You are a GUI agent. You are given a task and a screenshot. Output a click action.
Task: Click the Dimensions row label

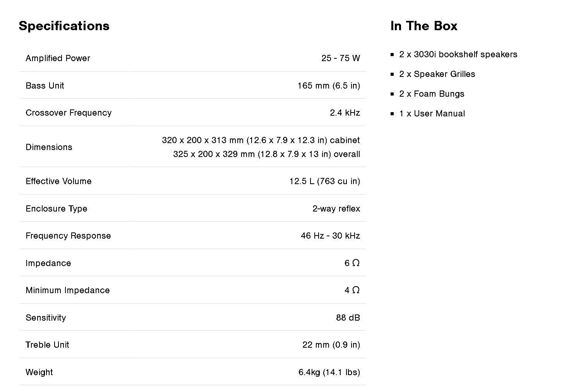(x=49, y=147)
